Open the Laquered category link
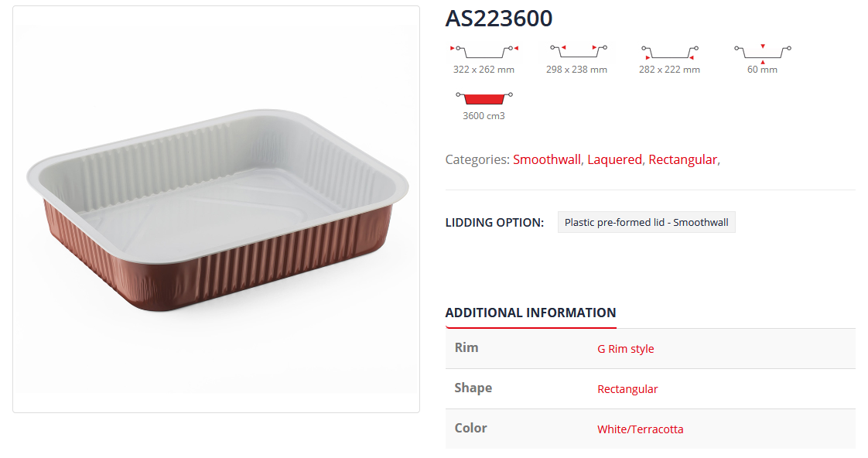Screen dimensions: 868x458 (614, 159)
